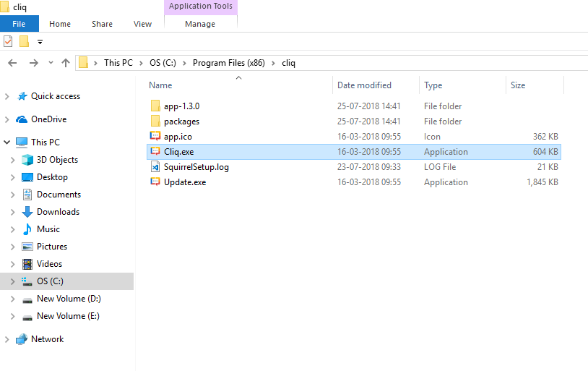Click the Quick access star icon
The width and height of the screenshot is (588, 371).
(22, 96)
